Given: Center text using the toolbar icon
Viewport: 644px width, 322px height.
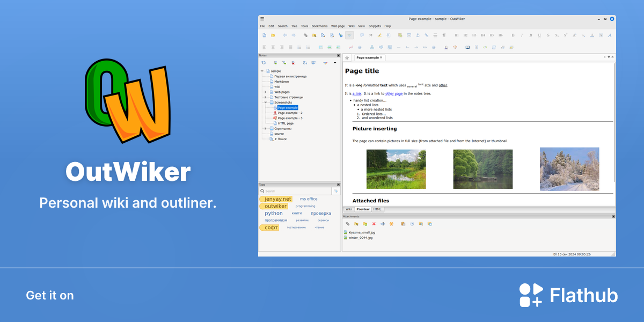Looking at the screenshot, I should [x=273, y=47].
